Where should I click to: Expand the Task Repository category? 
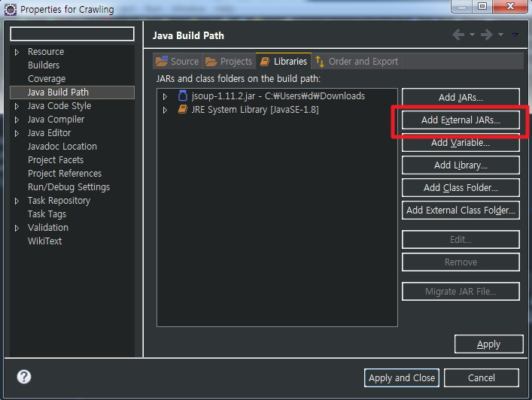coord(17,201)
